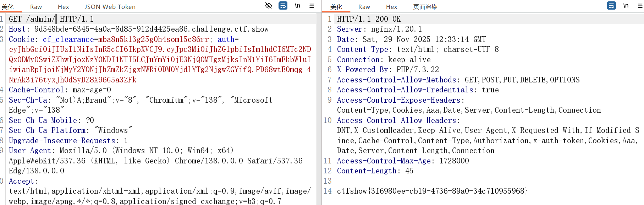644x205 pixels.
Task: Click the GET /admin/ request line
Action: (x=51, y=19)
